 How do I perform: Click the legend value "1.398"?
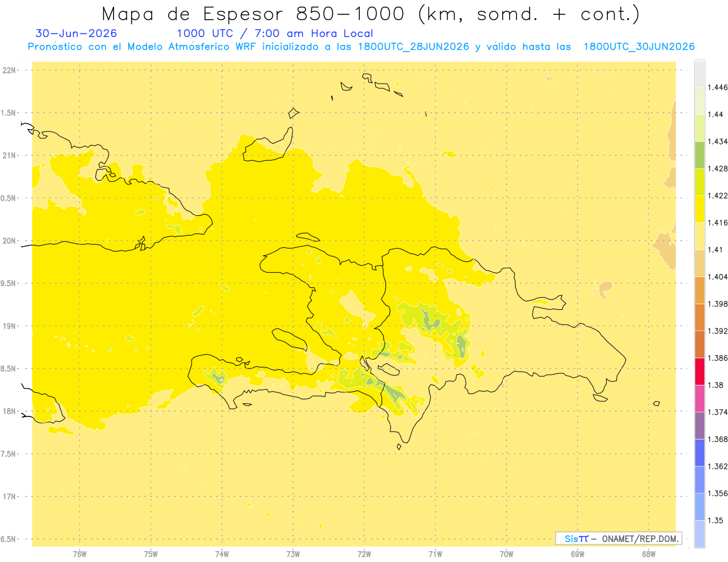coord(718,304)
